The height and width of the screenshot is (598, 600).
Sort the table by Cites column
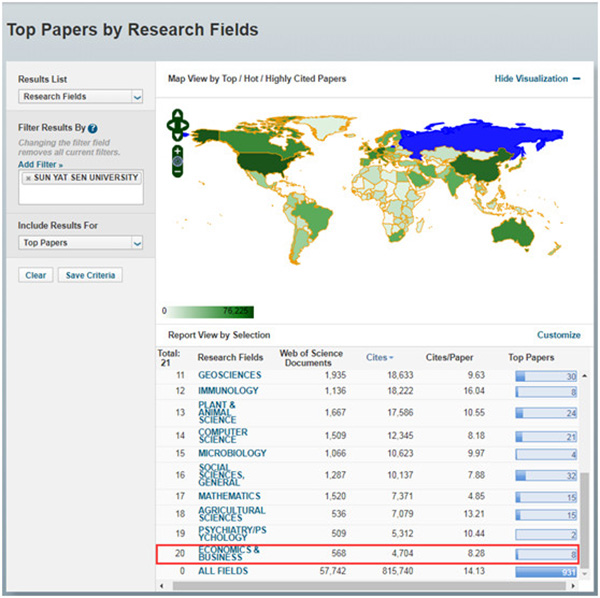coord(376,357)
